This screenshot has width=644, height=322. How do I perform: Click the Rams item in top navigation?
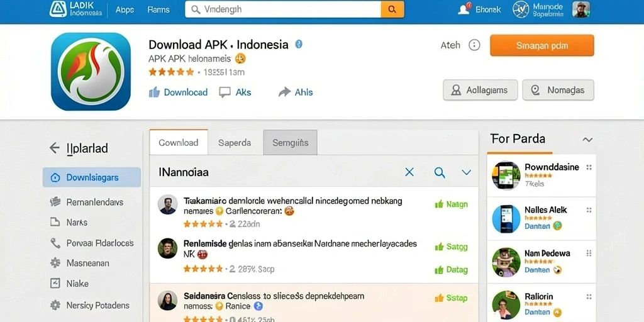[158, 9]
